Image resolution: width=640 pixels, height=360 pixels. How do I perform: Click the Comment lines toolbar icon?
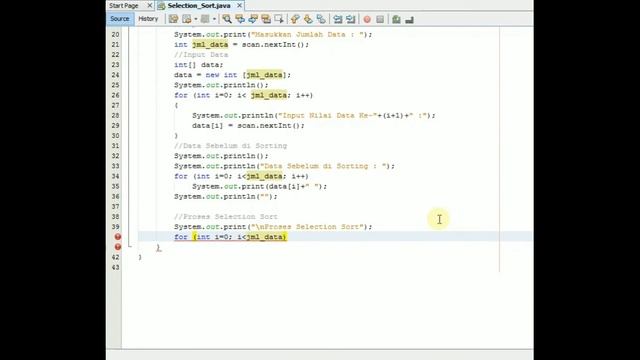point(396,19)
